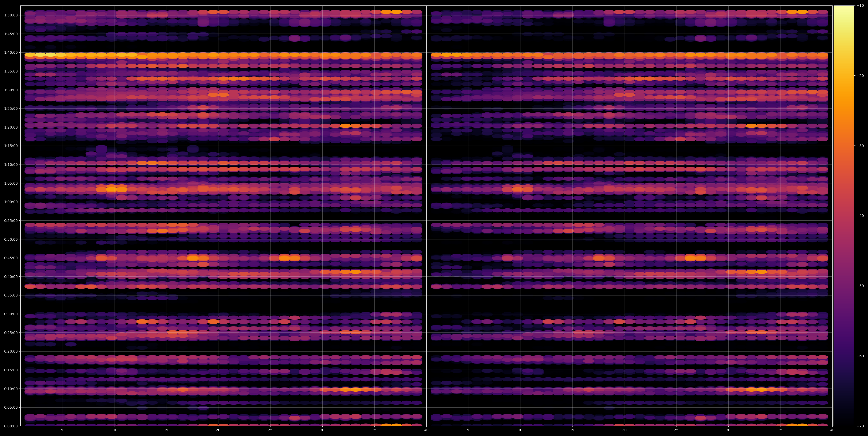
Task: Click x-axis tick 30 under the right heatmap
Action: click(x=728, y=430)
